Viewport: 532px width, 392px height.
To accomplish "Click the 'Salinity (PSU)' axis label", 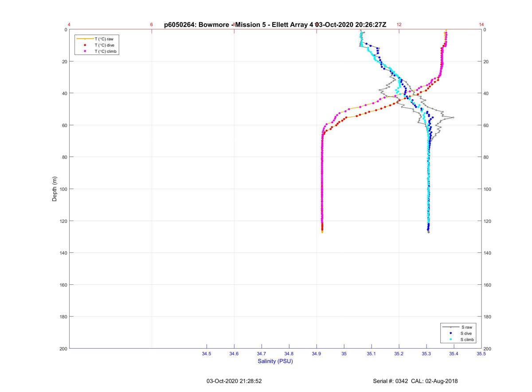I will click(275, 361).
